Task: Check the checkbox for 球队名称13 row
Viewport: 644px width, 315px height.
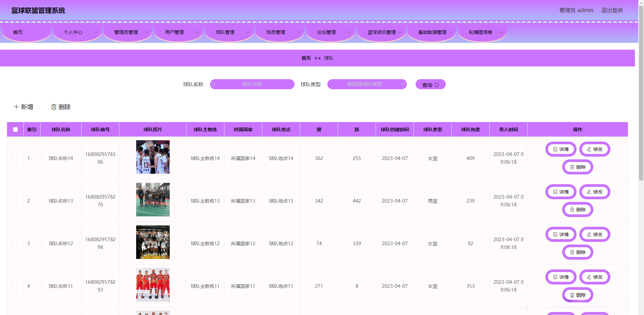Action: [15, 201]
